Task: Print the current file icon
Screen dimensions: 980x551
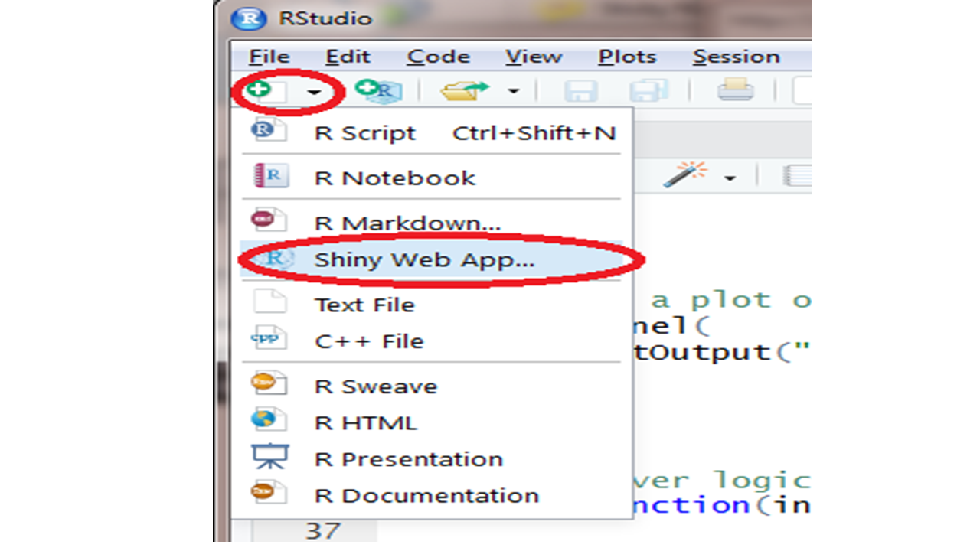Action: point(735,90)
